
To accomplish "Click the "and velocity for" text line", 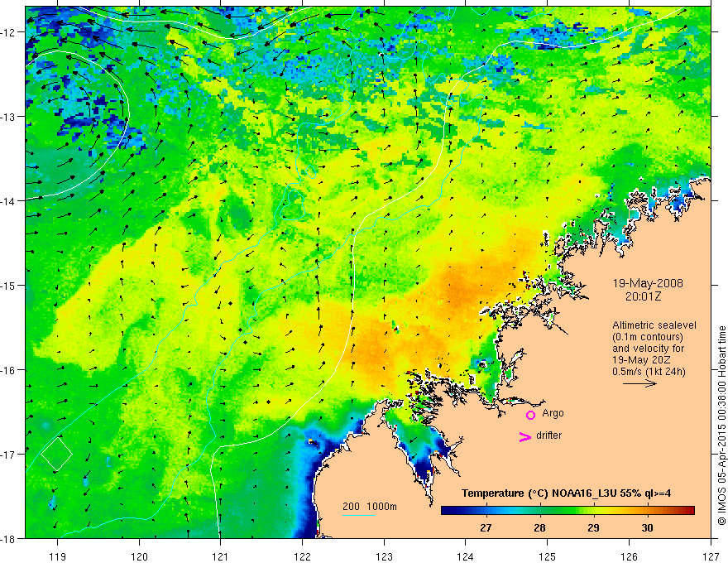I will click(x=648, y=349).
